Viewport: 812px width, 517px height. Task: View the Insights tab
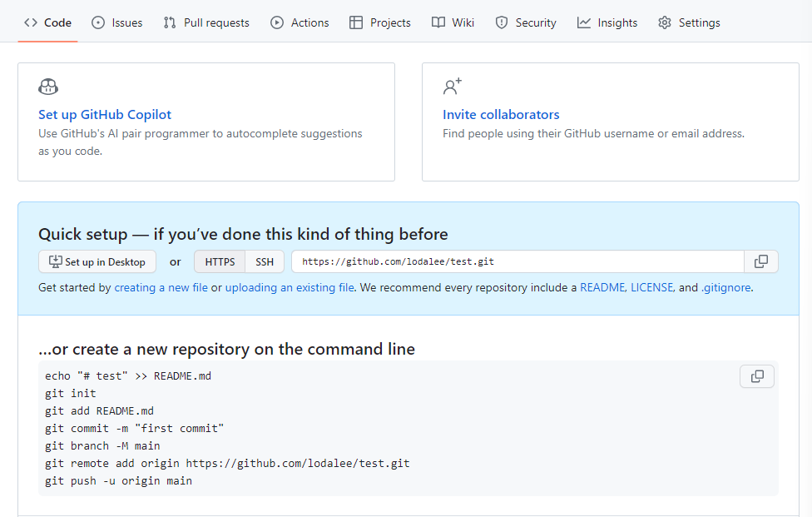point(607,22)
